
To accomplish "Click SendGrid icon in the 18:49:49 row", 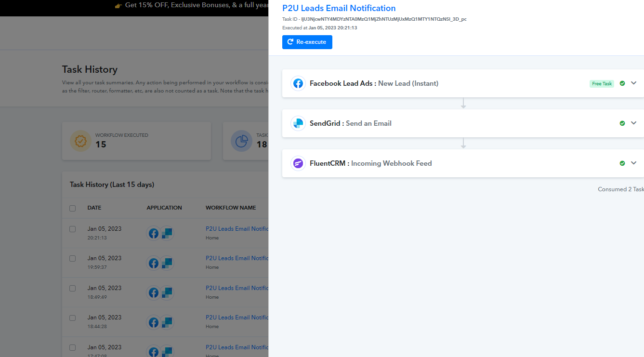I will 167,293.
